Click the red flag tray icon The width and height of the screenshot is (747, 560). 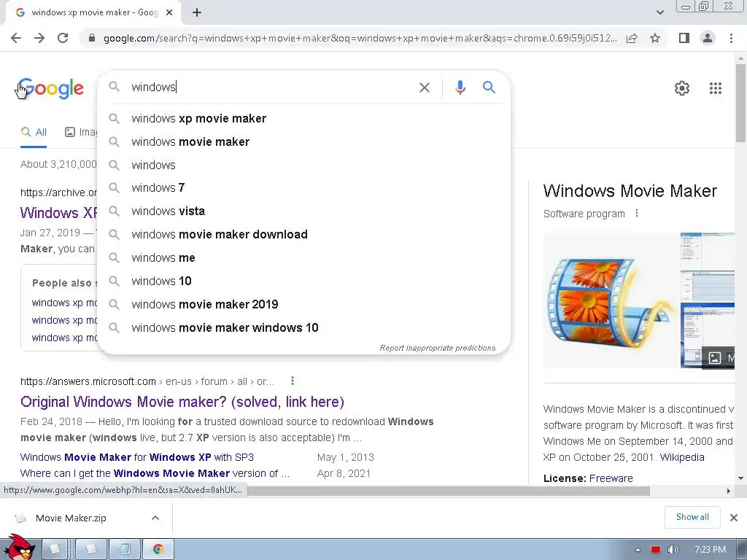(x=656, y=550)
